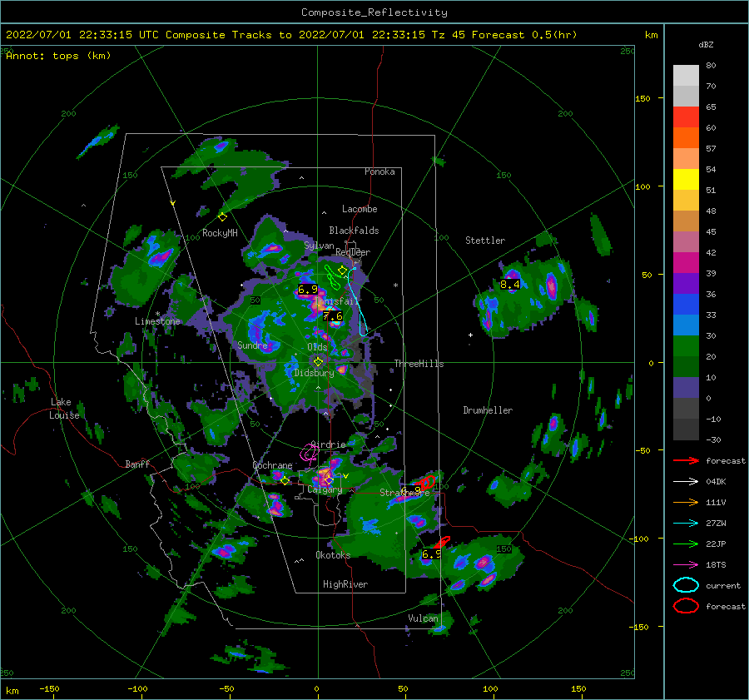The height and width of the screenshot is (700, 749).
Task: Click the Banff label
Action: [x=137, y=464]
